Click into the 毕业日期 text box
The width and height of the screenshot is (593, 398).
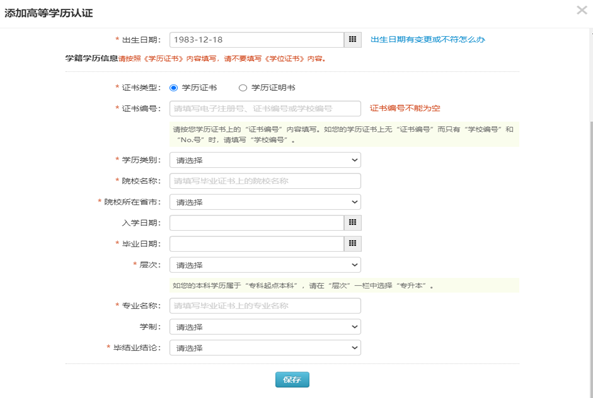[256, 244]
